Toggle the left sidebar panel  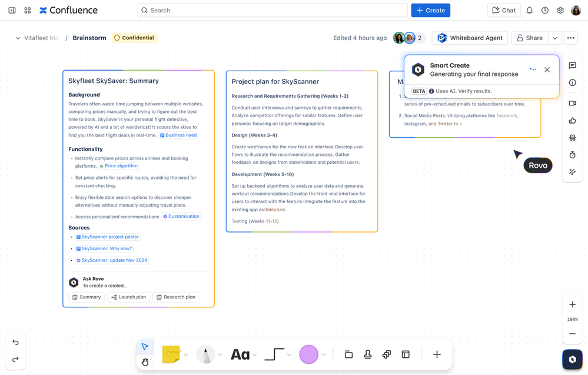point(12,11)
